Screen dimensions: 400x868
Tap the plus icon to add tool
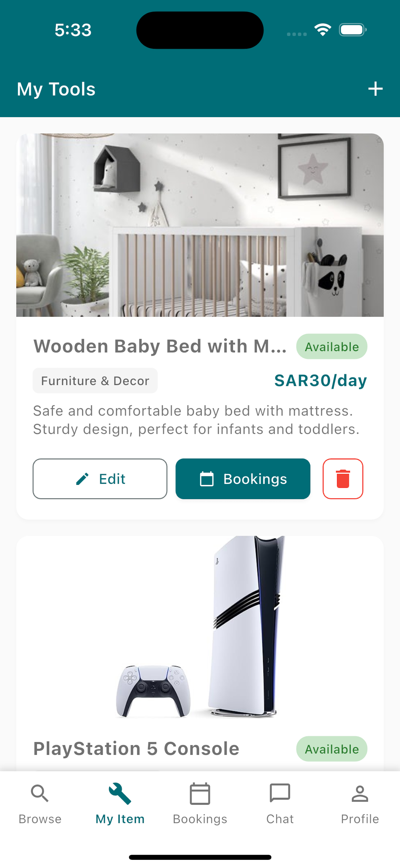(x=375, y=89)
